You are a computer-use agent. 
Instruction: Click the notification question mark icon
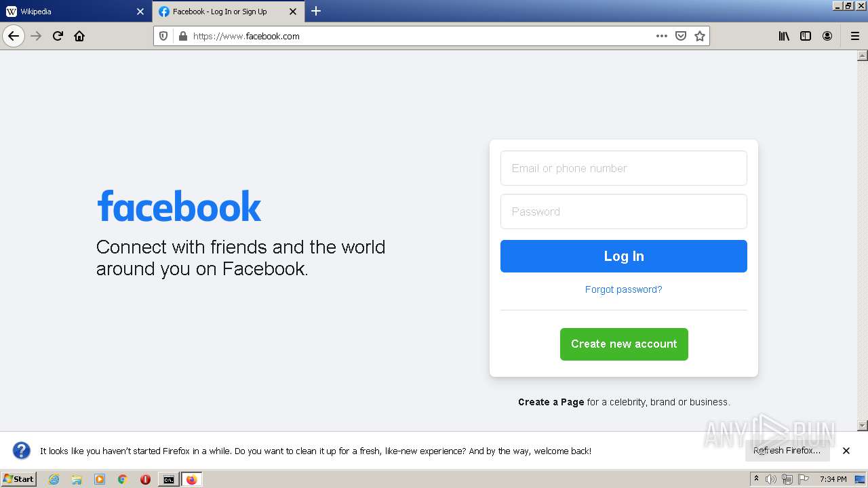[22, 451]
